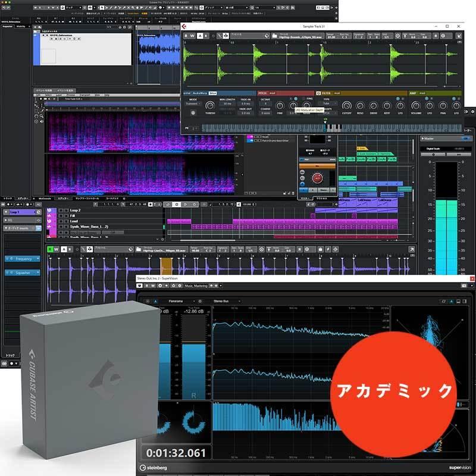Toggle the A button in the lower sampler toolbar
This screenshot has width=476, height=476.
click(64, 249)
